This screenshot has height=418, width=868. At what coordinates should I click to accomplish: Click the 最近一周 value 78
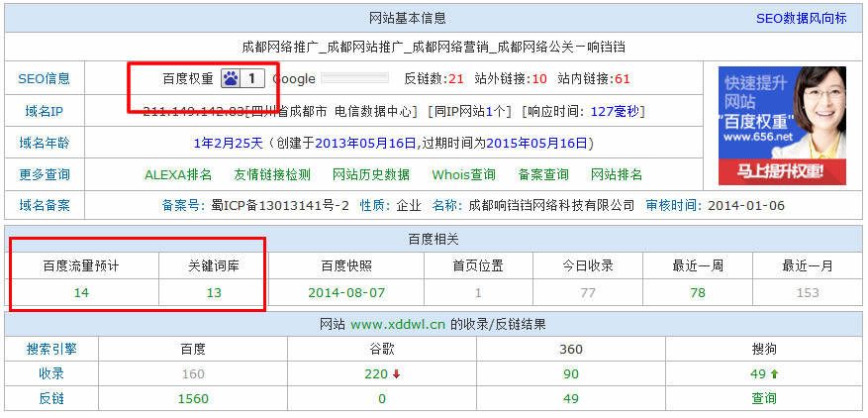click(x=698, y=293)
